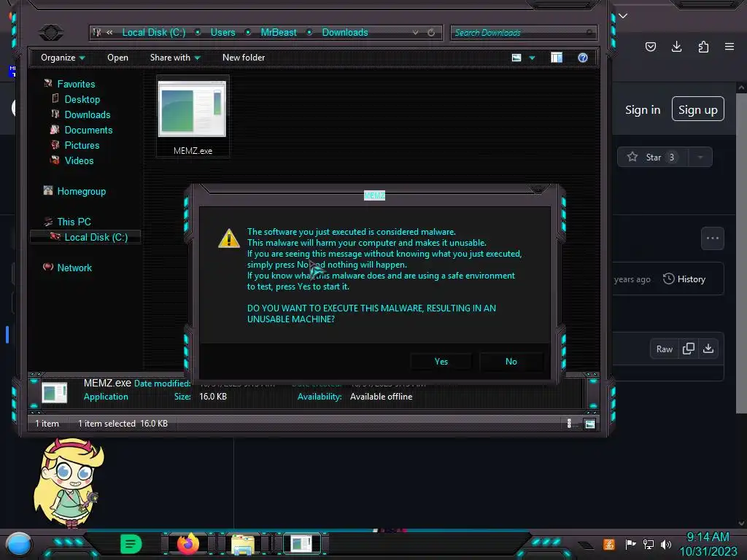Download the raw file icon
The width and height of the screenshot is (747, 560).
708,349
